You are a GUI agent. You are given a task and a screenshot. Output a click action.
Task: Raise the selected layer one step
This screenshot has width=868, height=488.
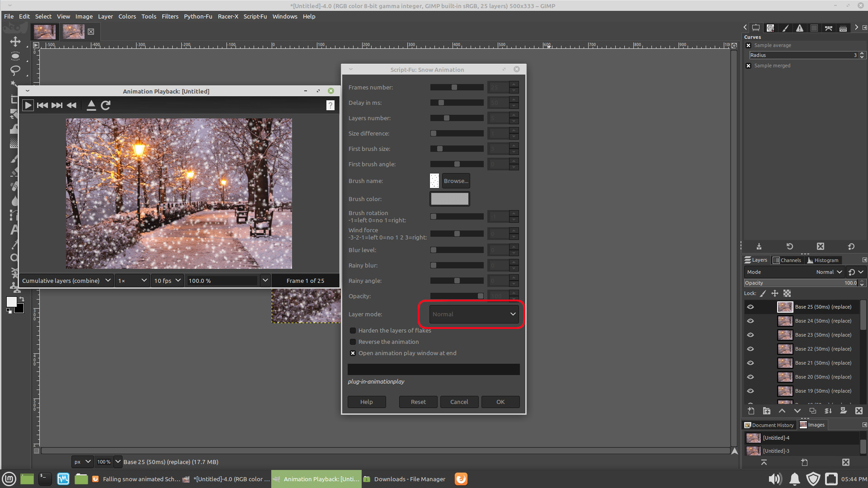pos(782,411)
